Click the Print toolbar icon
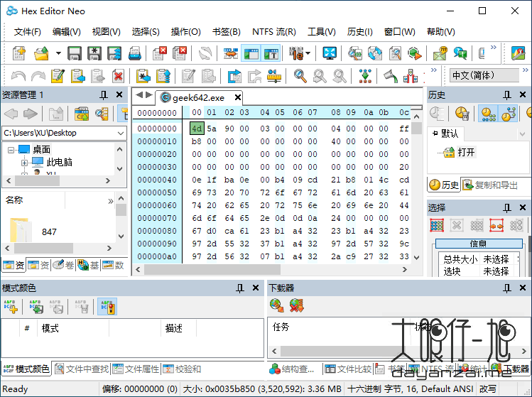The width and height of the screenshot is (532, 397). [134, 53]
